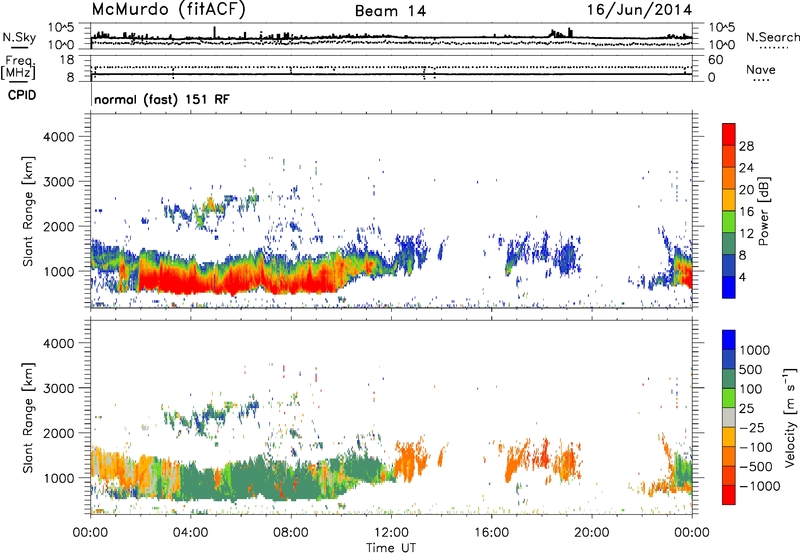Click the 2000 tick in velocity panel
Screen dimensions: 800x554
point(59,433)
